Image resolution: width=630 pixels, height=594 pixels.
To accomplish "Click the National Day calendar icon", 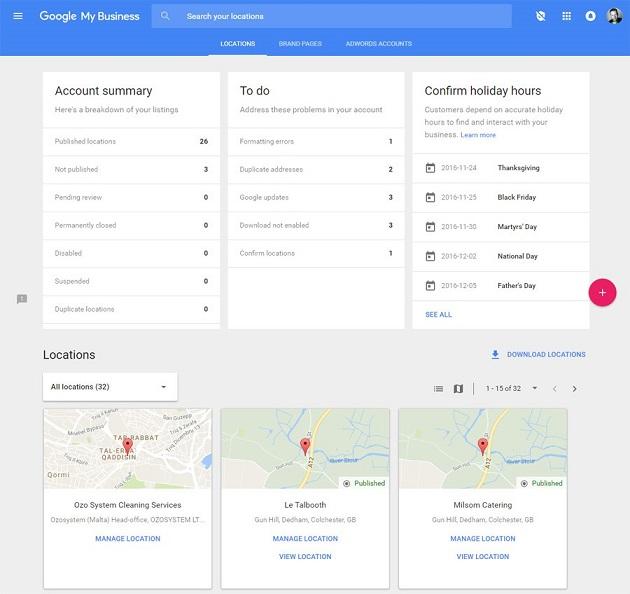I will coord(430,256).
